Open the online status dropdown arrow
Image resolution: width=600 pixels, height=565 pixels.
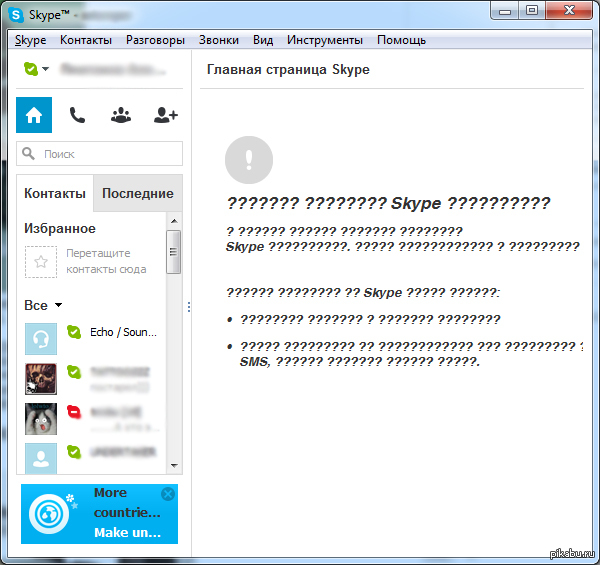tap(46, 69)
